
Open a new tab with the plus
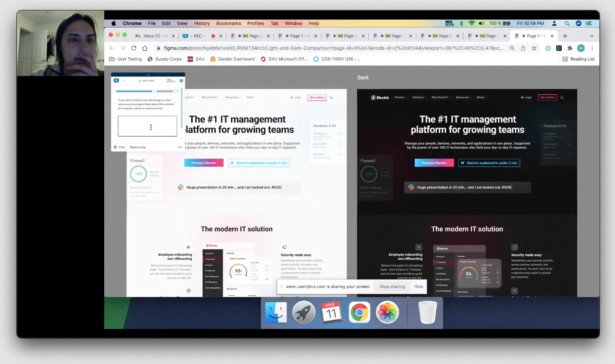click(x=565, y=36)
